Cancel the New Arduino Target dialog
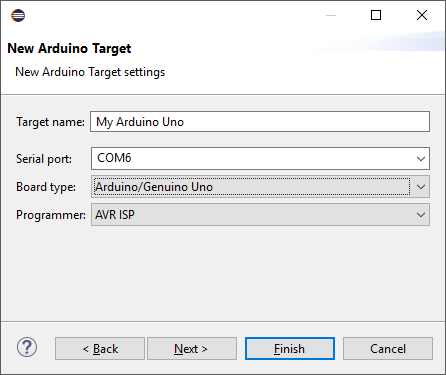 click(388, 349)
